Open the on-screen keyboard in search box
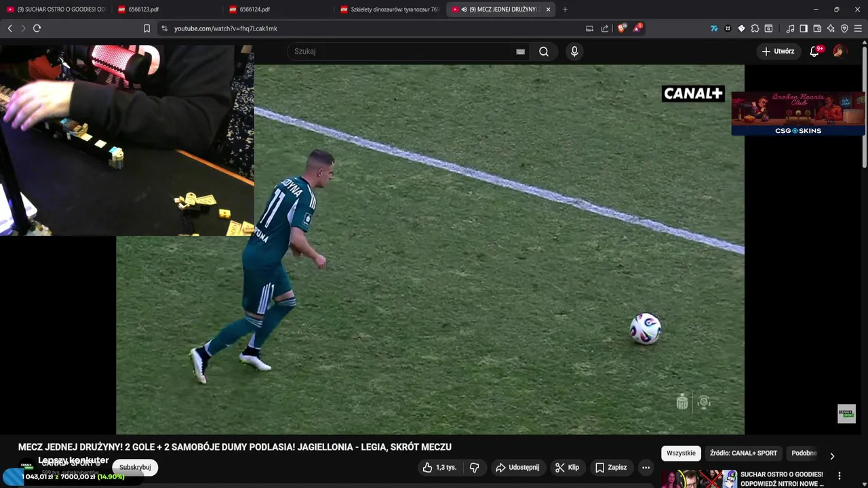 click(521, 52)
